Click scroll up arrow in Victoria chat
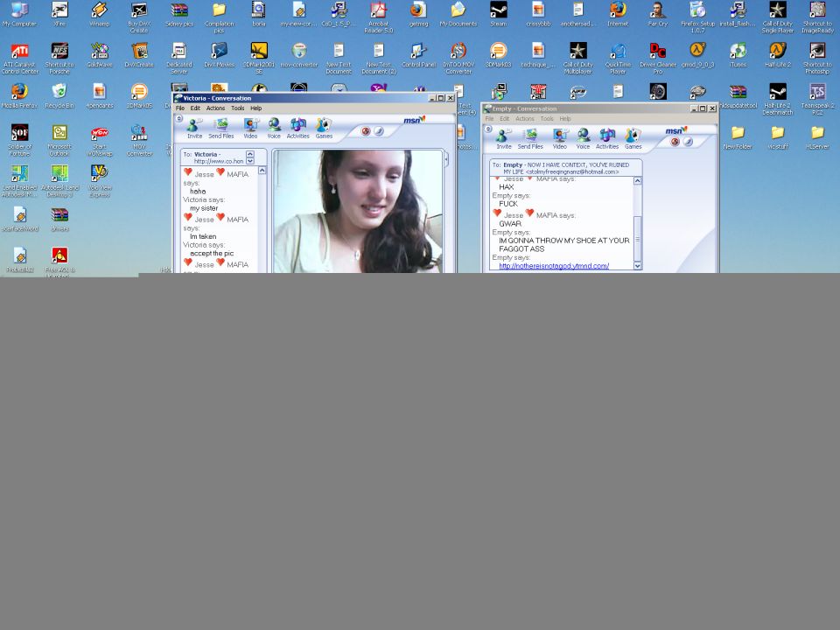This screenshot has width=840, height=630. pyautogui.click(x=262, y=171)
